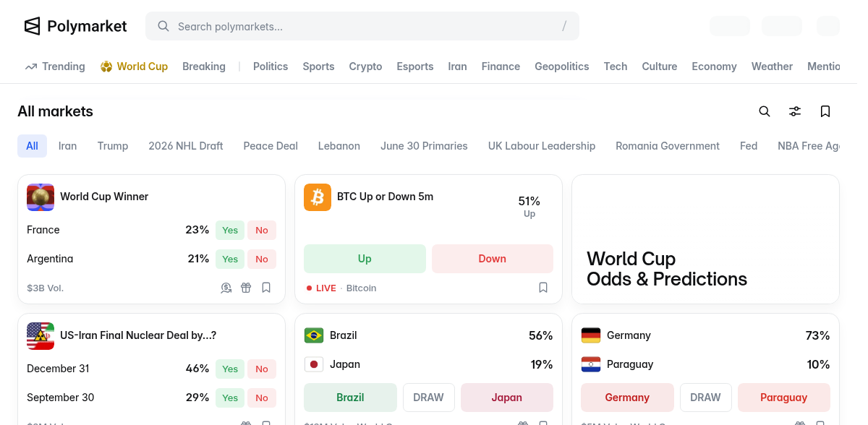Open the Tech category
This screenshot has height=425, width=868.
coord(616,66)
